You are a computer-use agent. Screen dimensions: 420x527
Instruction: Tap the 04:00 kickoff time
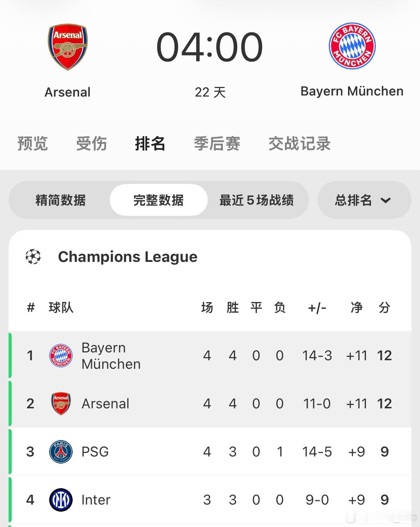pos(209,47)
